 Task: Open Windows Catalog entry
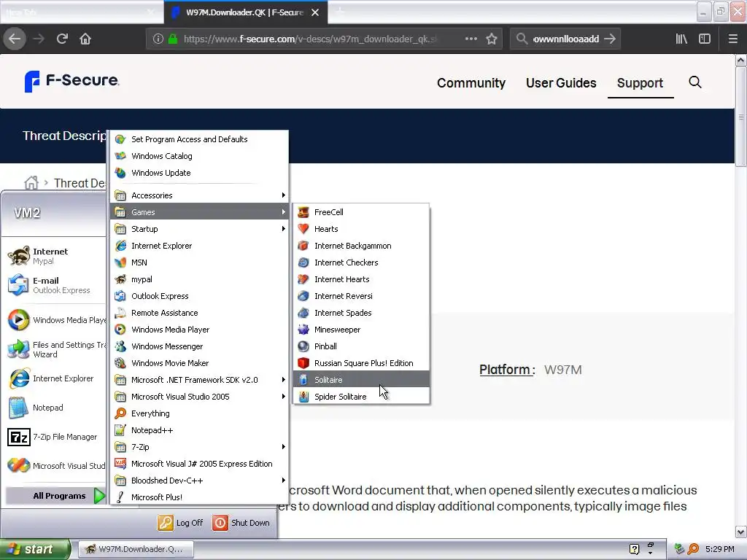coord(199,156)
